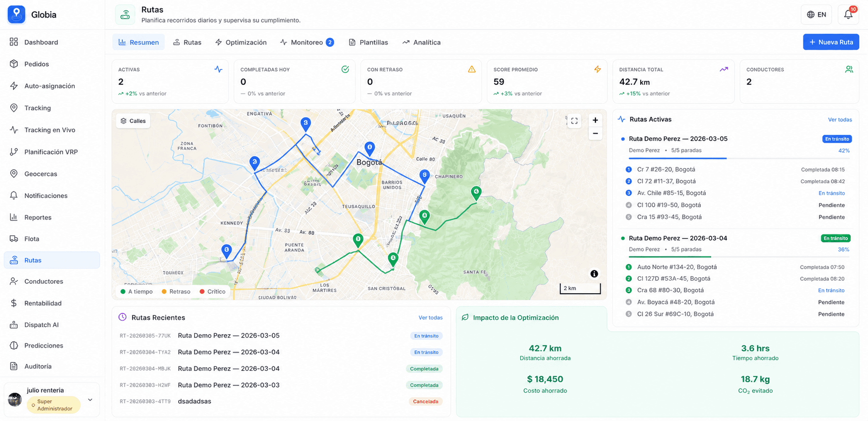Click Ver todas in Rutas Recientes
The image size is (868, 421).
point(430,318)
